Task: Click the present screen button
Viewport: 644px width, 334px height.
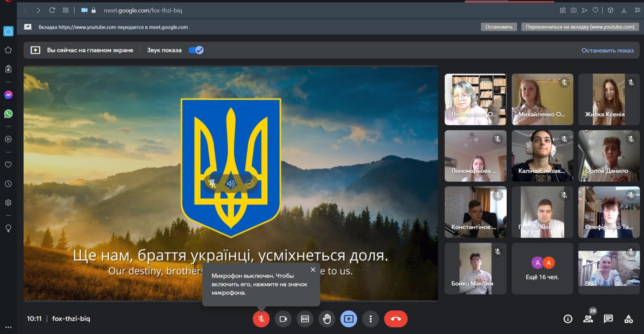Action: click(x=348, y=319)
